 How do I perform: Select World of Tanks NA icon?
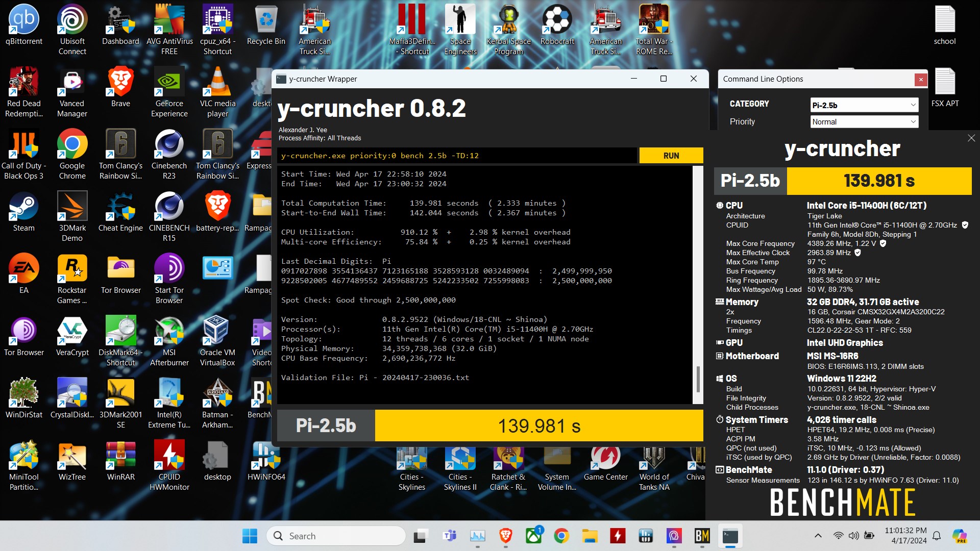pyautogui.click(x=654, y=468)
